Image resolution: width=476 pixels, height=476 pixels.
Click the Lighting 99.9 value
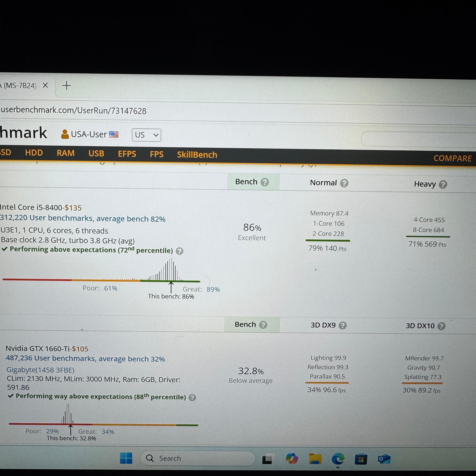pos(328,358)
